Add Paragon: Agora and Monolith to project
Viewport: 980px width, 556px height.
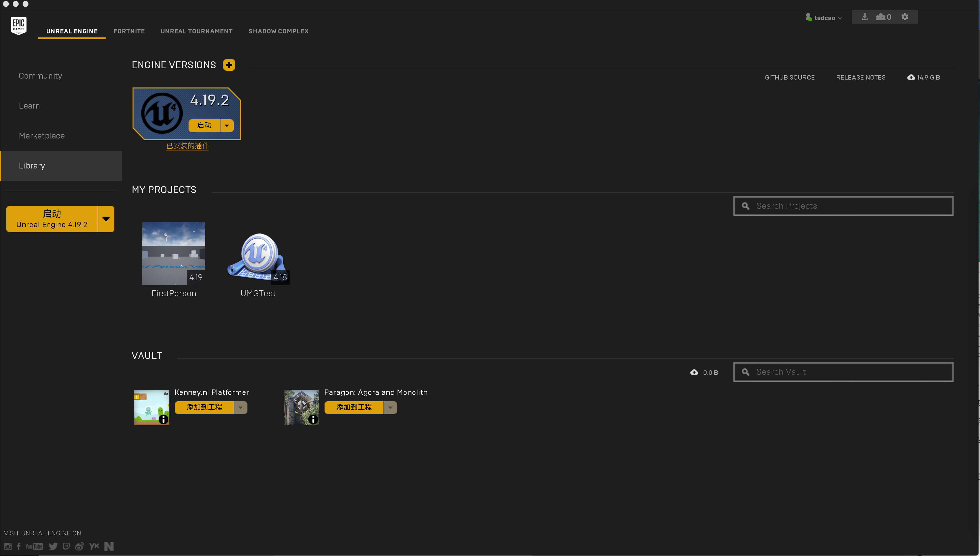tap(354, 407)
